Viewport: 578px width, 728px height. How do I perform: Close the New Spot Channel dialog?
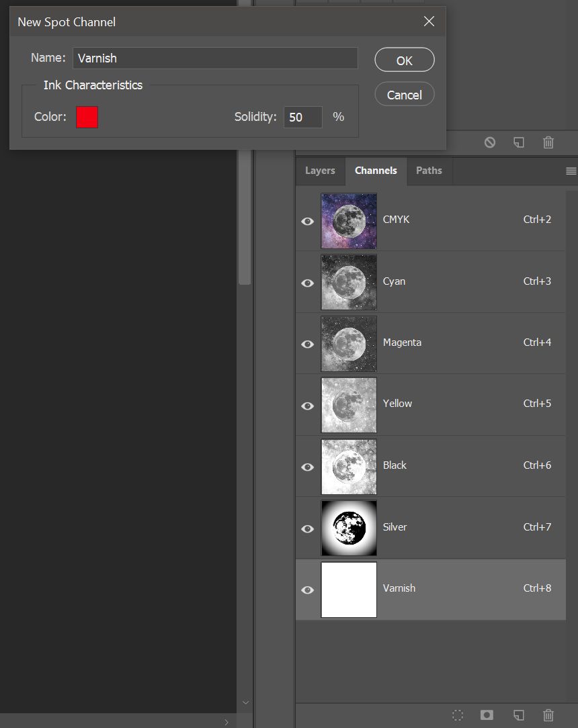[429, 21]
